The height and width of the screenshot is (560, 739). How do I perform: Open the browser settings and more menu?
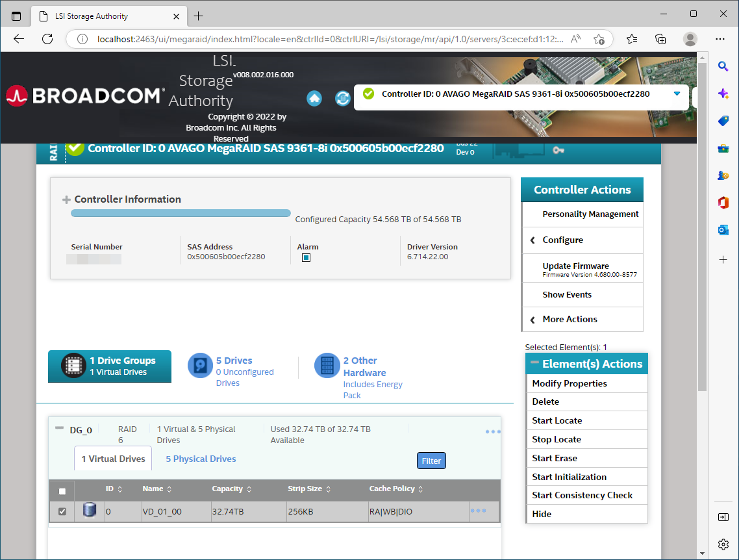720,39
